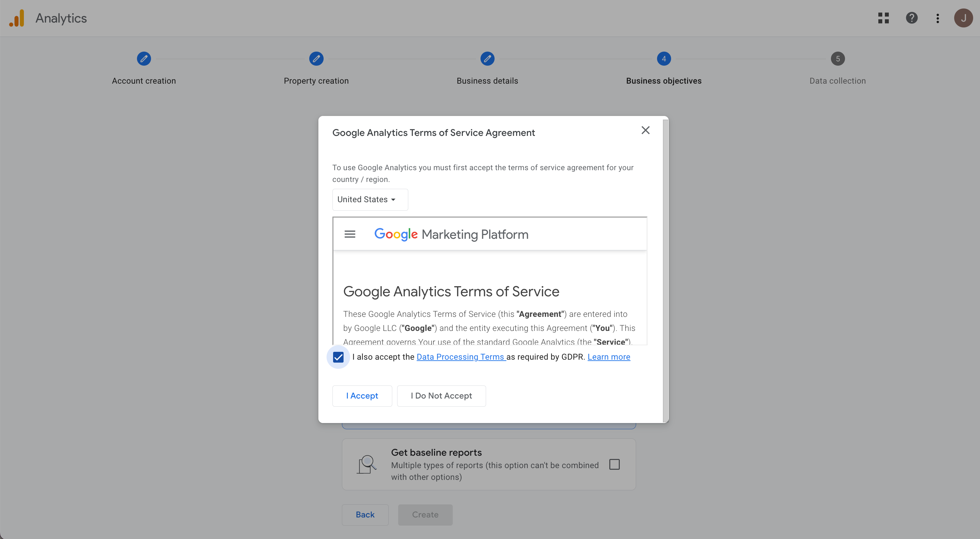Click the Business details step label
The width and height of the screenshot is (980, 539).
[487, 81]
